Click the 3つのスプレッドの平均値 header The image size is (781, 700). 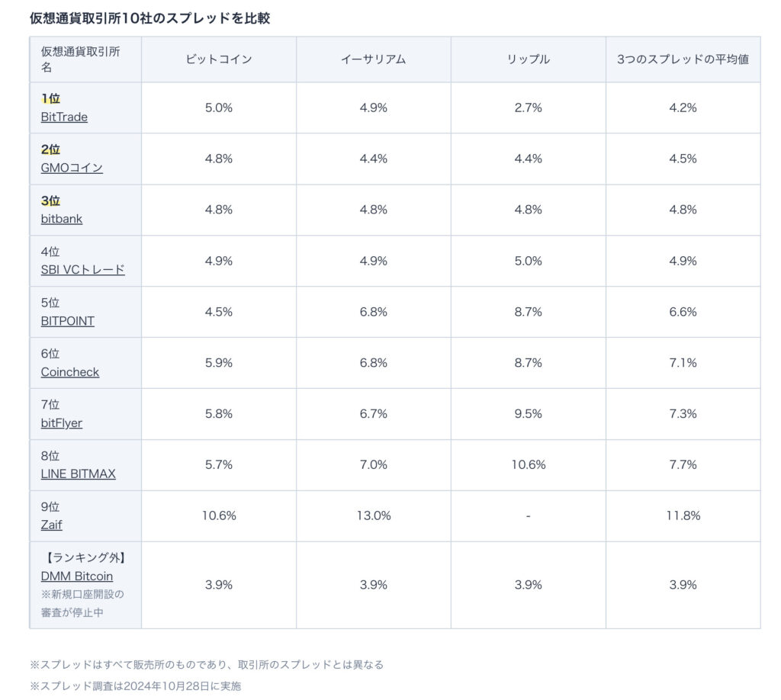(683, 59)
